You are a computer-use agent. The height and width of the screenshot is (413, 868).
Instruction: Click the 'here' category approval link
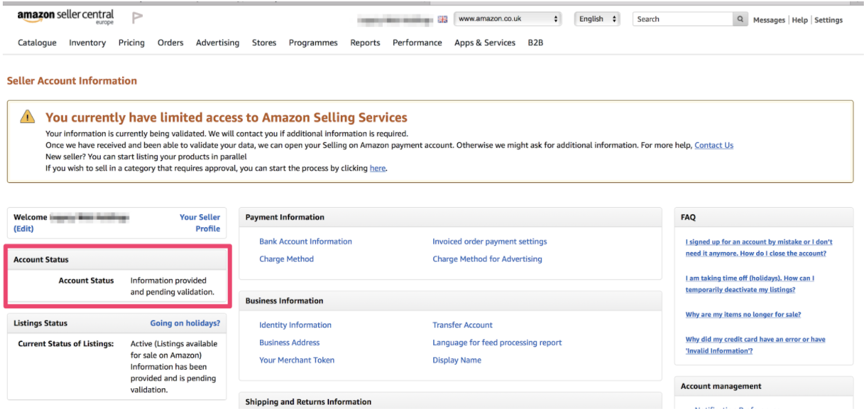[x=377, y=168]
